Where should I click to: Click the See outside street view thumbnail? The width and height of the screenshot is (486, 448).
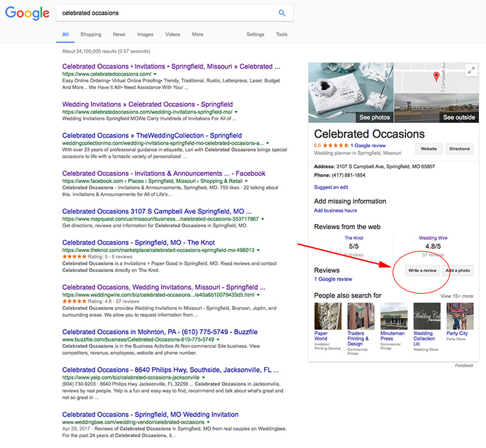tap(436, 108)
